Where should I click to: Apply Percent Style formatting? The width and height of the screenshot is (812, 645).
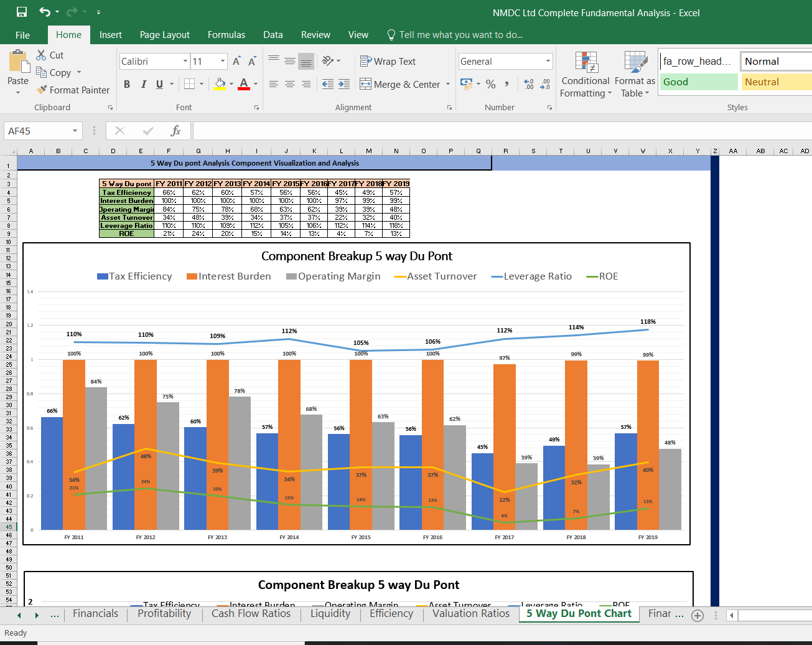[x=491, y=84]
